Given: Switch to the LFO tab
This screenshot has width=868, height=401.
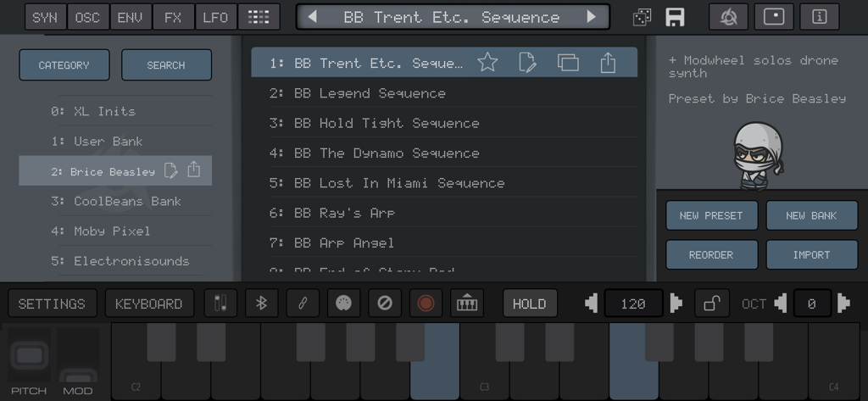Looking at the screenshot, I should pos(216,17).
